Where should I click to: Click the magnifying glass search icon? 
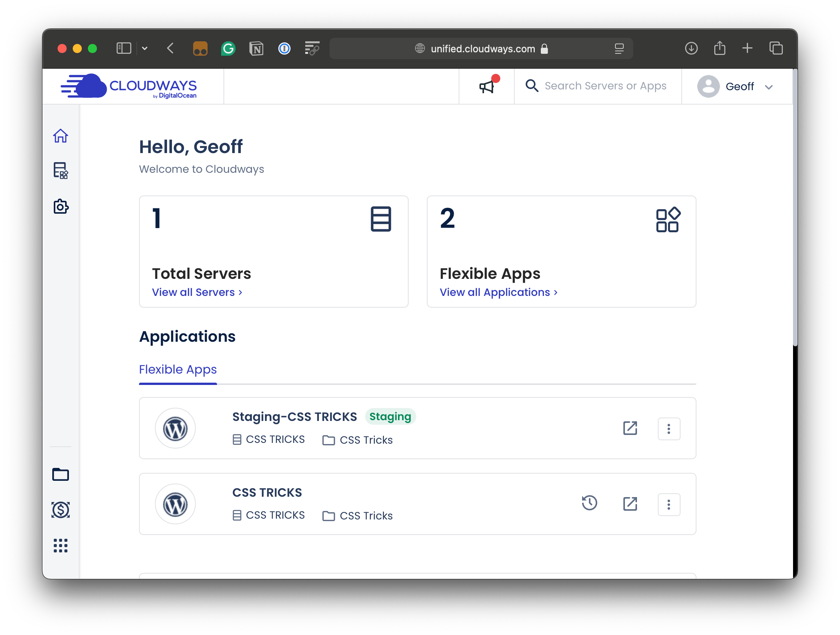pos(532,86)
